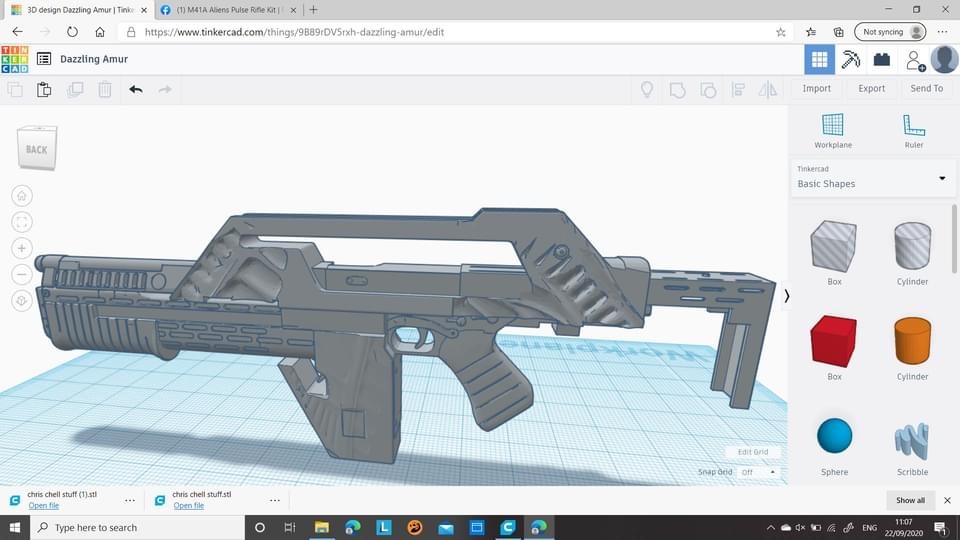
Task: Click the address bar URL
Action: click(x=294, y=32)
